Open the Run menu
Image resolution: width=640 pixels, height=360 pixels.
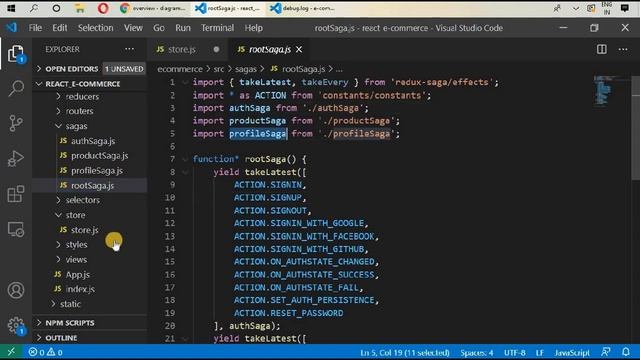[183, 28]
